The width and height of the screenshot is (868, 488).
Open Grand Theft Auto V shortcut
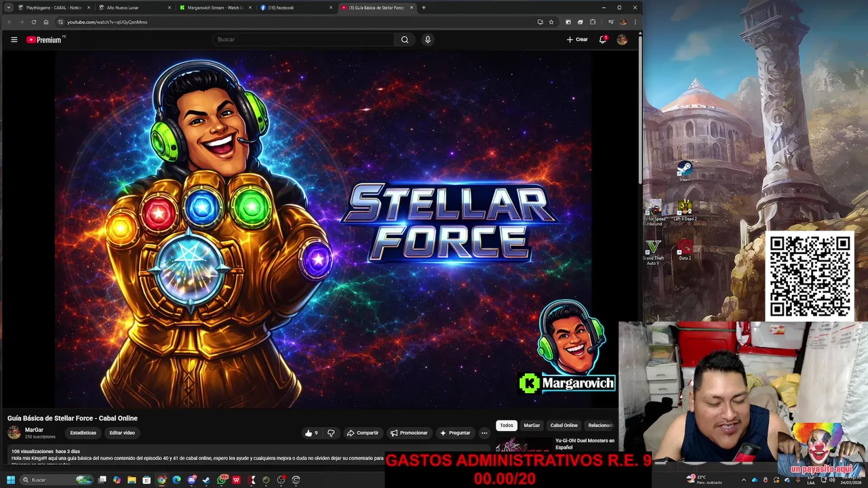tap(653, 251)
